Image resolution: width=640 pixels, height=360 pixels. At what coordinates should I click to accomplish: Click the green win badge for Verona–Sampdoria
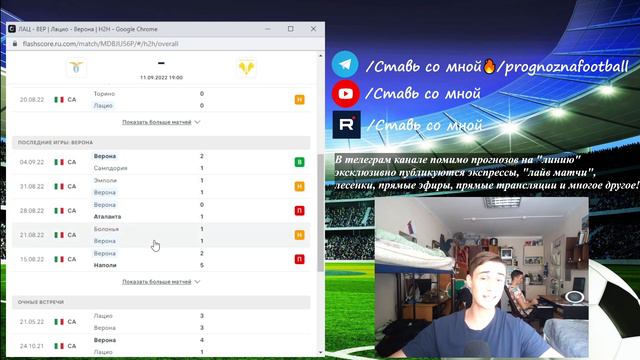click(300, 162)
